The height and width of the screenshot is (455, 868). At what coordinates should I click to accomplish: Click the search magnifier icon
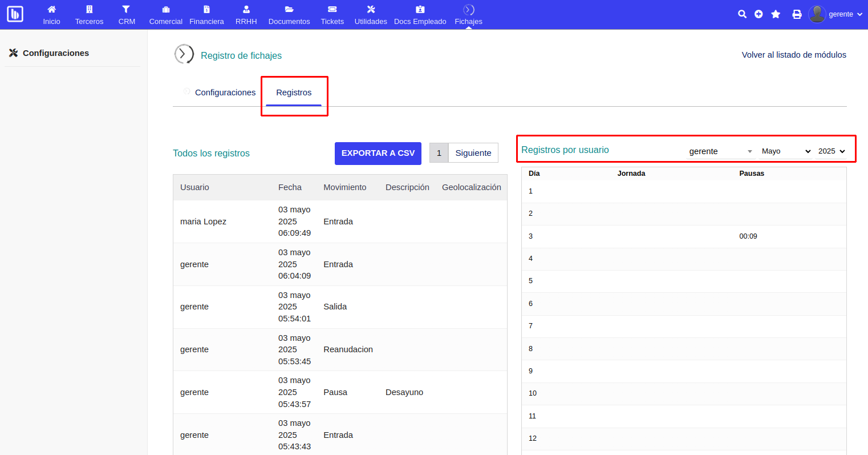click(742, 14)
